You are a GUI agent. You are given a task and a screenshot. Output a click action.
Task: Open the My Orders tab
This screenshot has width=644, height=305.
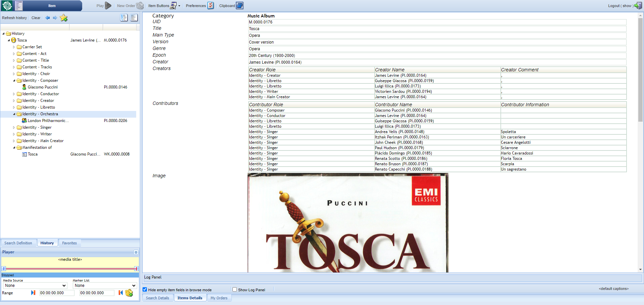point(219,298)
